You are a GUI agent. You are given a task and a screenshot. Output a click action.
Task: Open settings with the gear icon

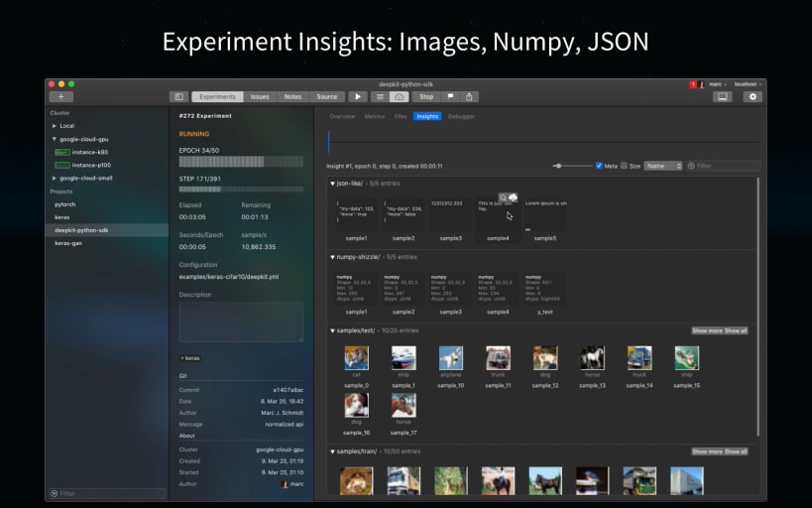753,97
